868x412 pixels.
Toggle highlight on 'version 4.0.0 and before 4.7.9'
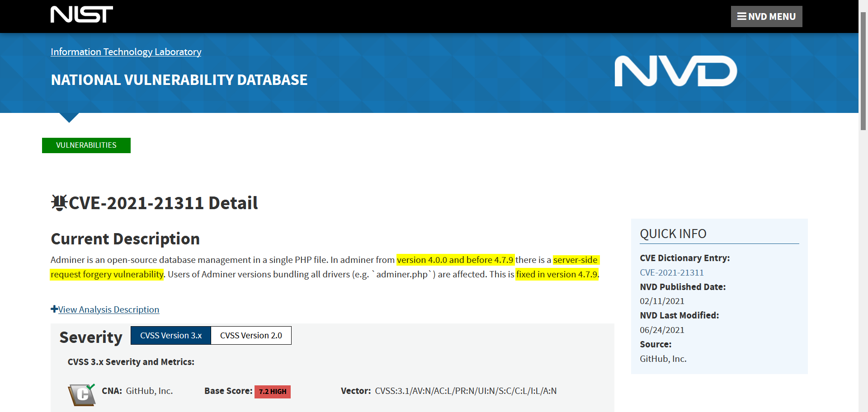[455, 260]
